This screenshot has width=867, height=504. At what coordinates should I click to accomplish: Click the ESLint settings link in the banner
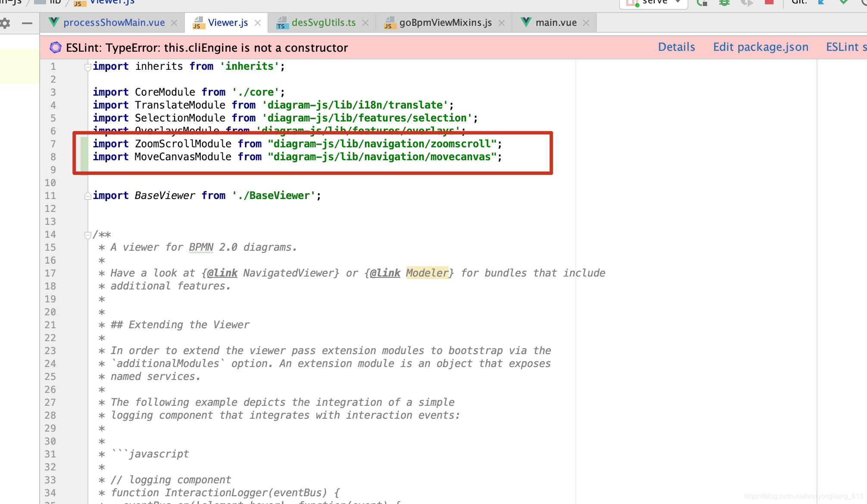coord(846,47)
